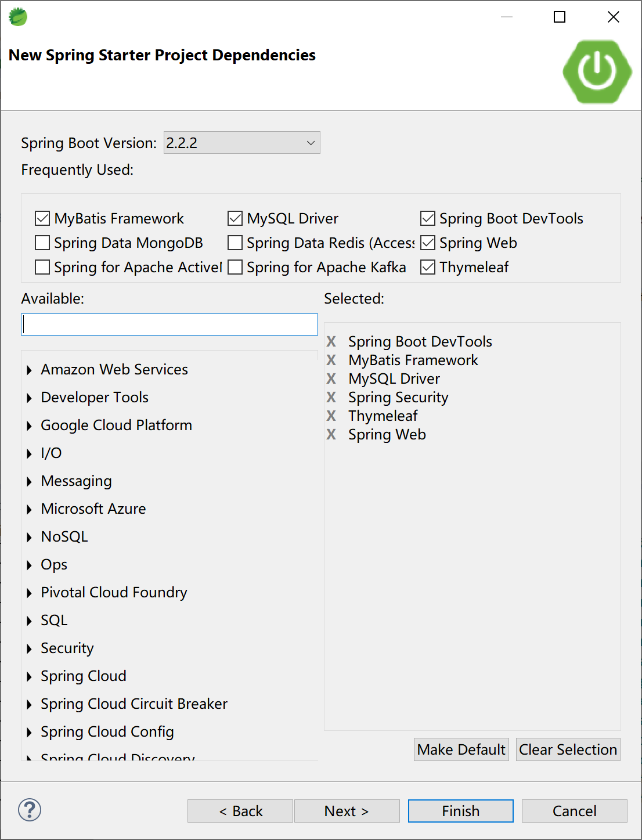
Task: Click the Make Default button
Action: (461, 749)
